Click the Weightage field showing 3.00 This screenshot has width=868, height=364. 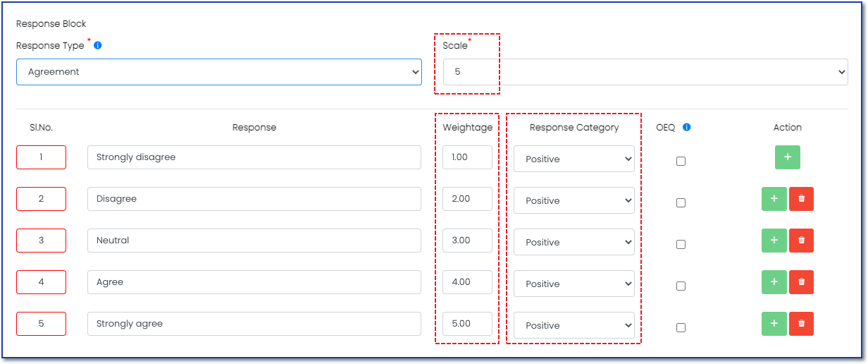click(467, 241)
